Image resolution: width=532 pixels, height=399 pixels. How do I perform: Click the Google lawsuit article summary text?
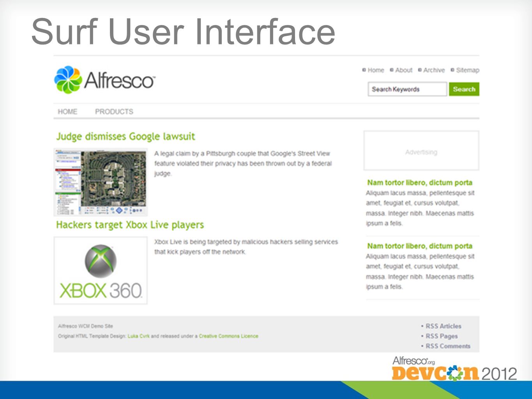point(243,163)
